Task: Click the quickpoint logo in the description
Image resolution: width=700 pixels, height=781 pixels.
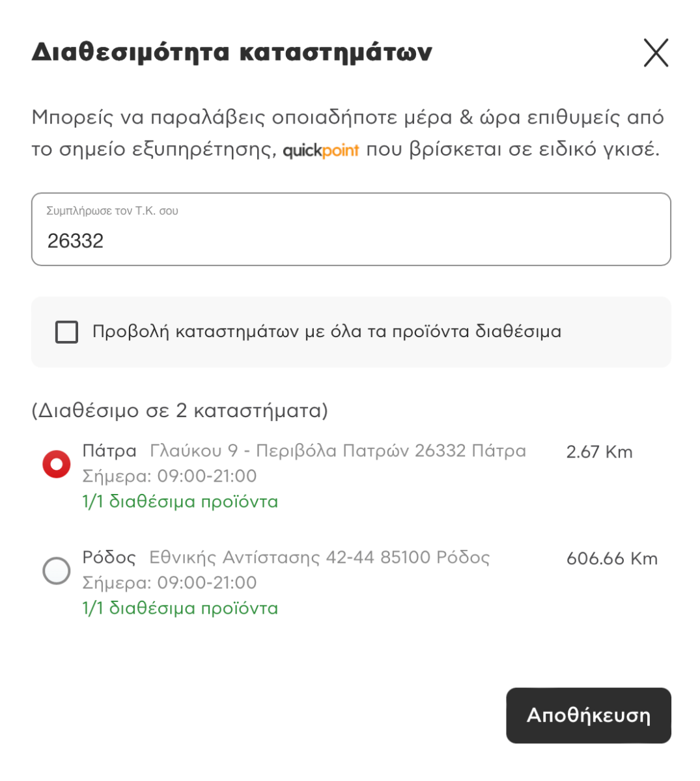Action: point(321,150)
